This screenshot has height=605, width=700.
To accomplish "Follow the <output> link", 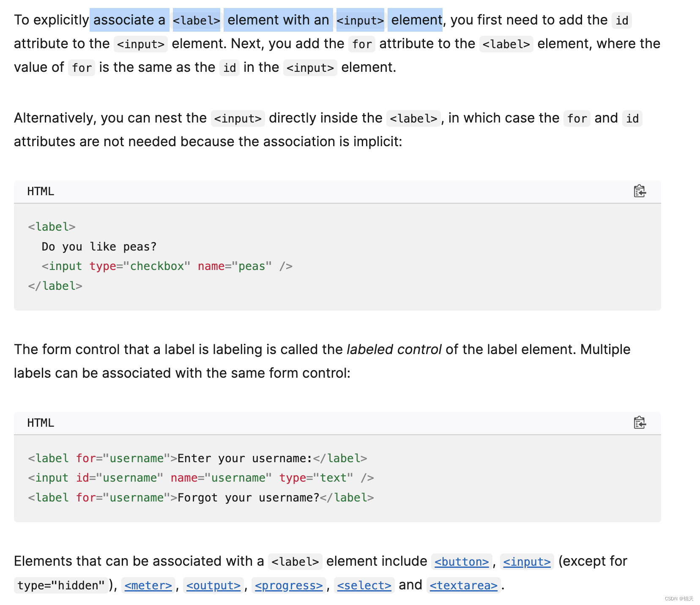I will click(x=213, y=585).
